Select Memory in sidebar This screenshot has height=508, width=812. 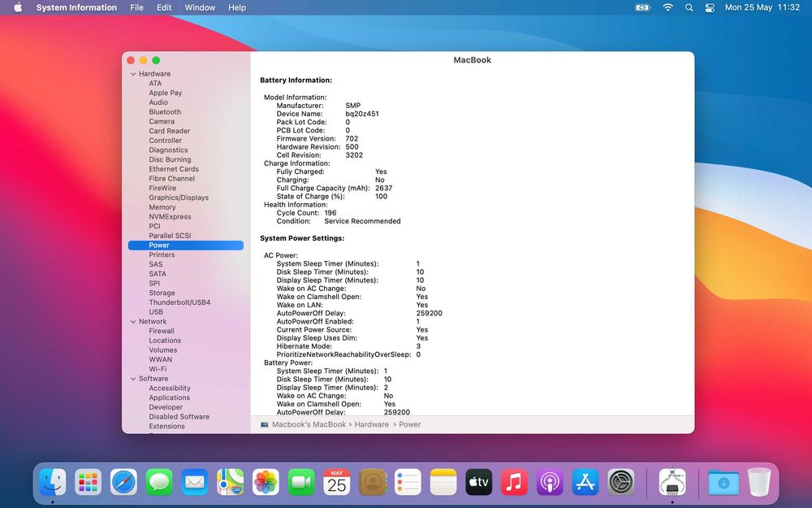[162, 206]
